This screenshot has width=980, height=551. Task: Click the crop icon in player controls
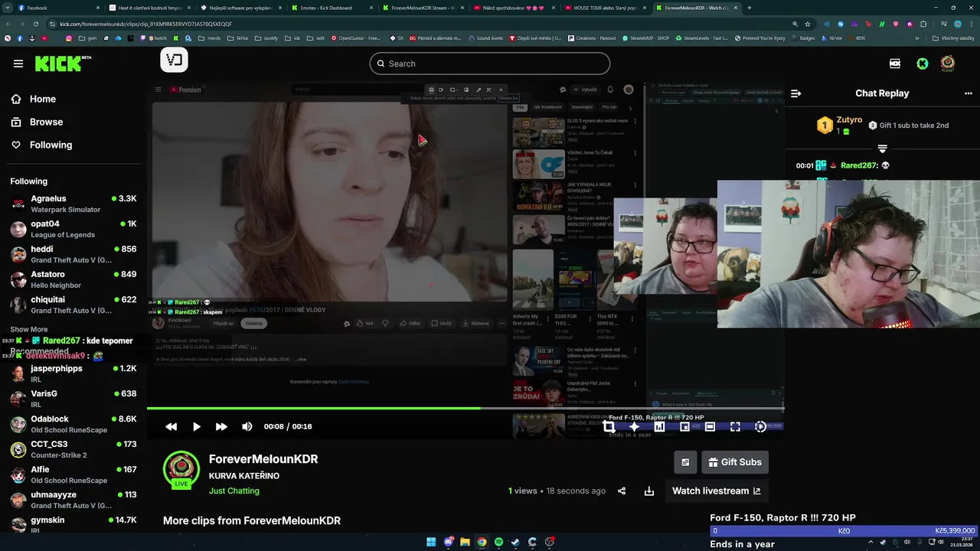(x=609, y=426)
